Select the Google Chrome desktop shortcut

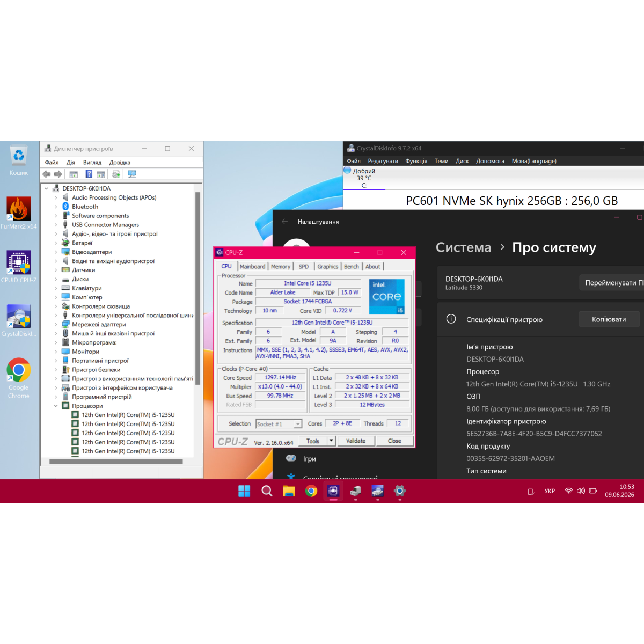19,378
